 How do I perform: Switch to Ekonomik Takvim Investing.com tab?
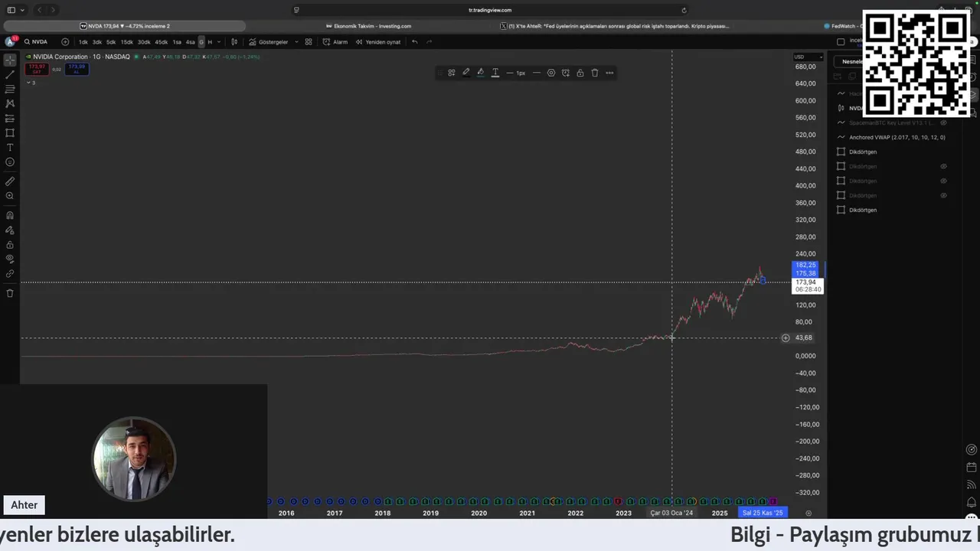coord(368,26)
